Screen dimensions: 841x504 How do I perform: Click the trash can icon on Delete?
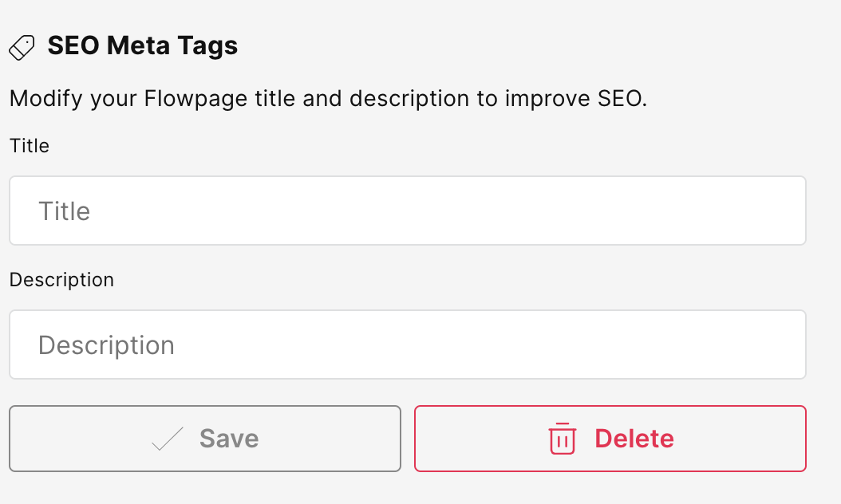(562, 439)
